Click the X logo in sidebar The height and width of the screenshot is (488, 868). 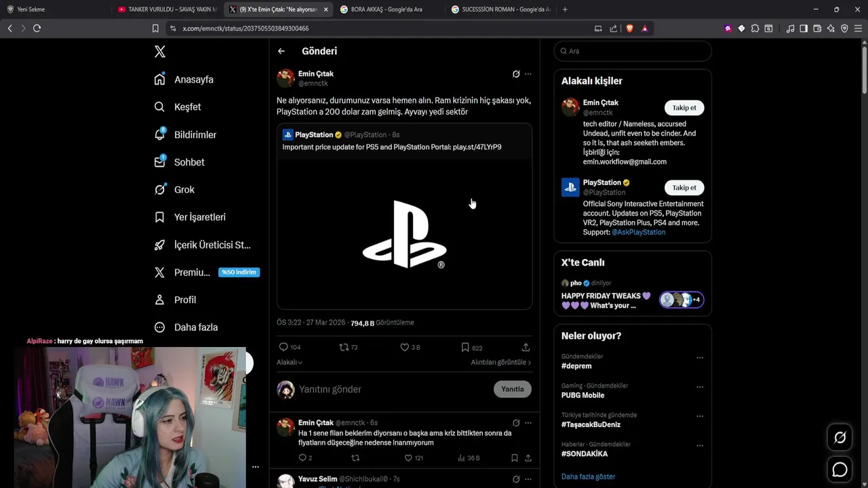159,52
